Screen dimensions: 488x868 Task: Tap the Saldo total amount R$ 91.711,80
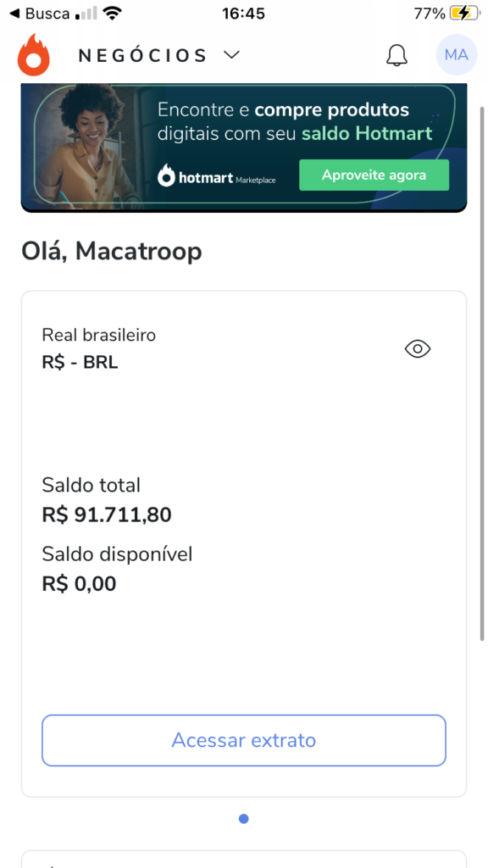[107, 515]
